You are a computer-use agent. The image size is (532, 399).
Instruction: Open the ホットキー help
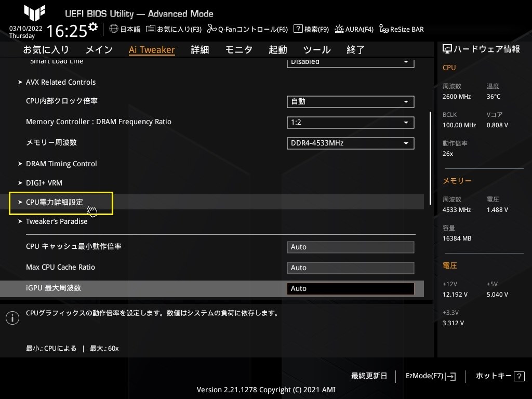pos(500,376)
